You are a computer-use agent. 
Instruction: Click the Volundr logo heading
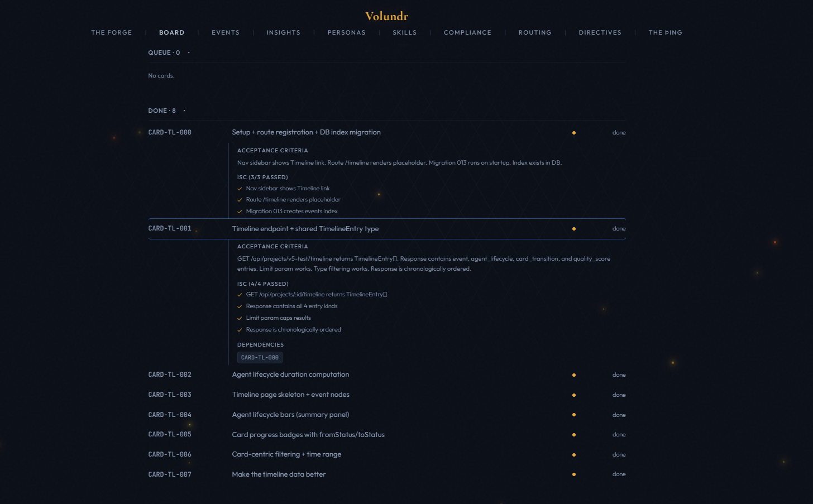[x=386, y=16]
